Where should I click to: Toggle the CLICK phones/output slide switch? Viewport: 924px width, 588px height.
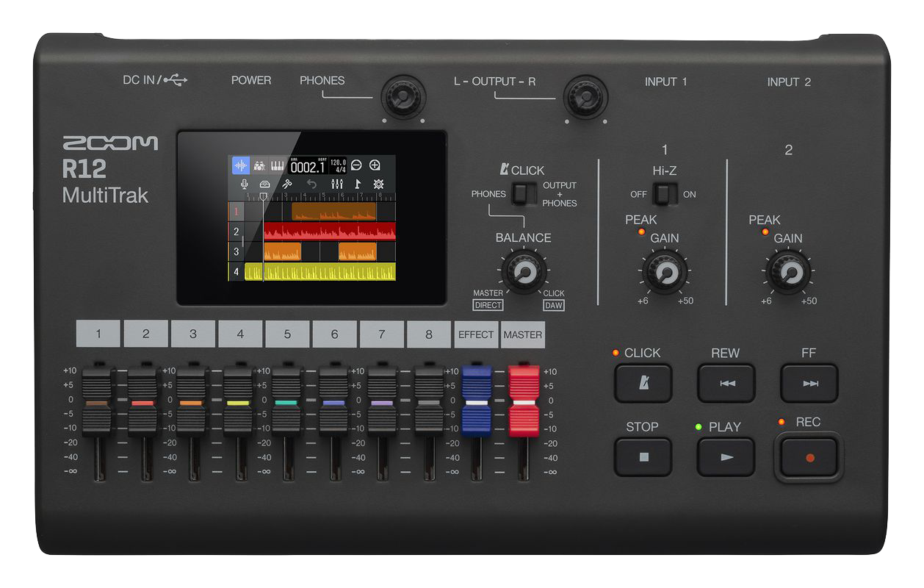(x=524, y=194)
